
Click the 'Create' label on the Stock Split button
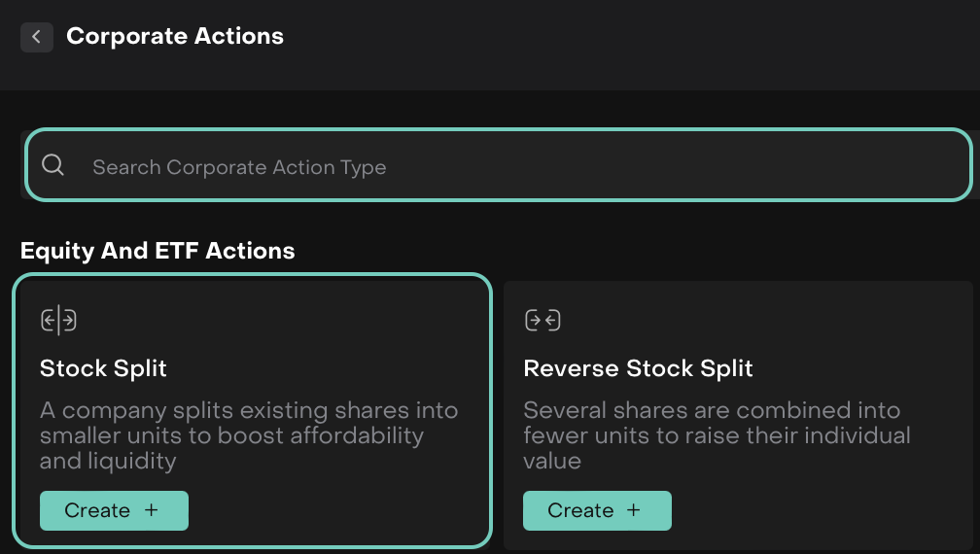click(x=97, y=510)
